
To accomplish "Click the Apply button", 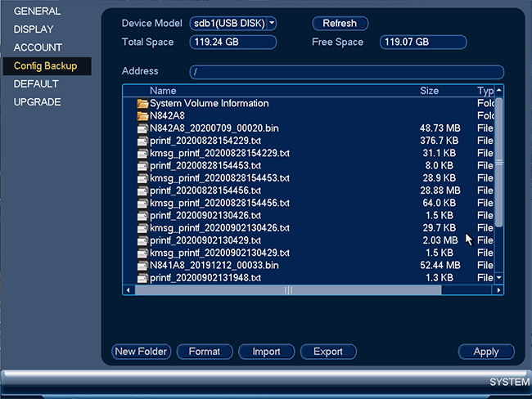I will [x=486, y=352].
